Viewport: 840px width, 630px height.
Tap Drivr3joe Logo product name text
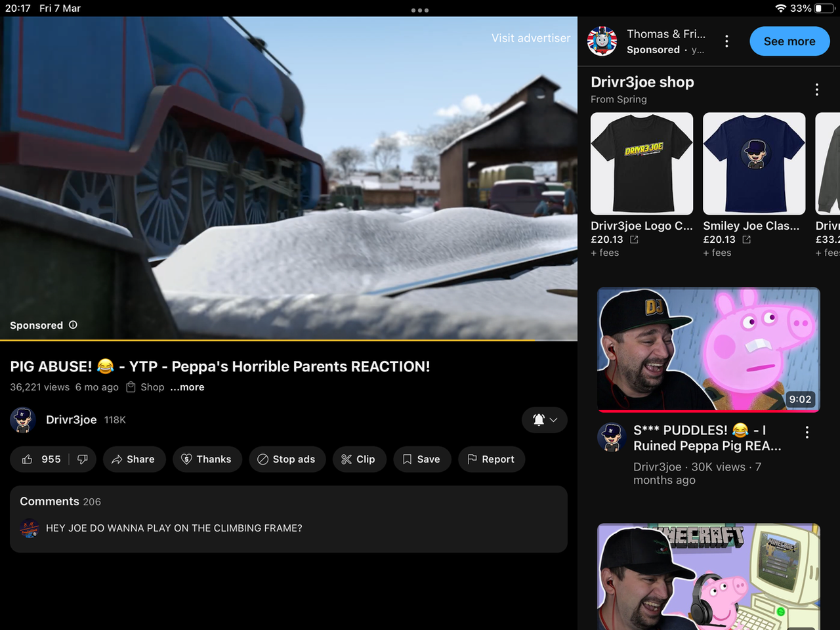tap(642, 226)
